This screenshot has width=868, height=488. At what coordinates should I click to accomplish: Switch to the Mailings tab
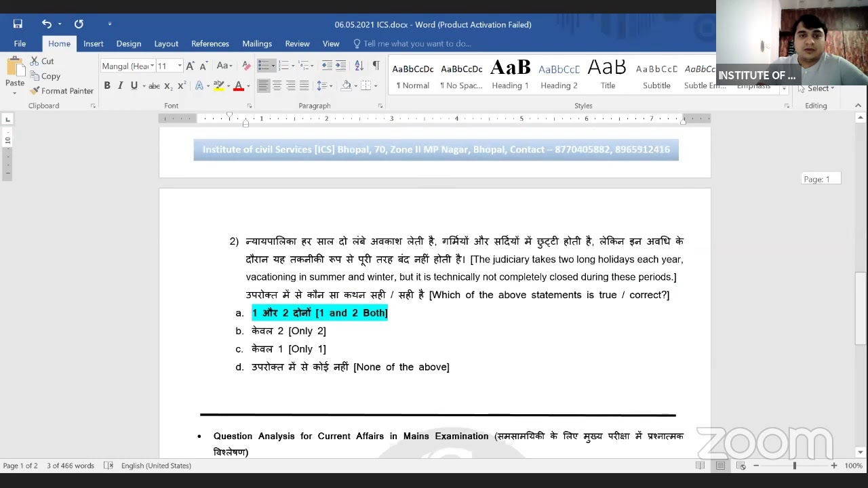click(257, 43)
